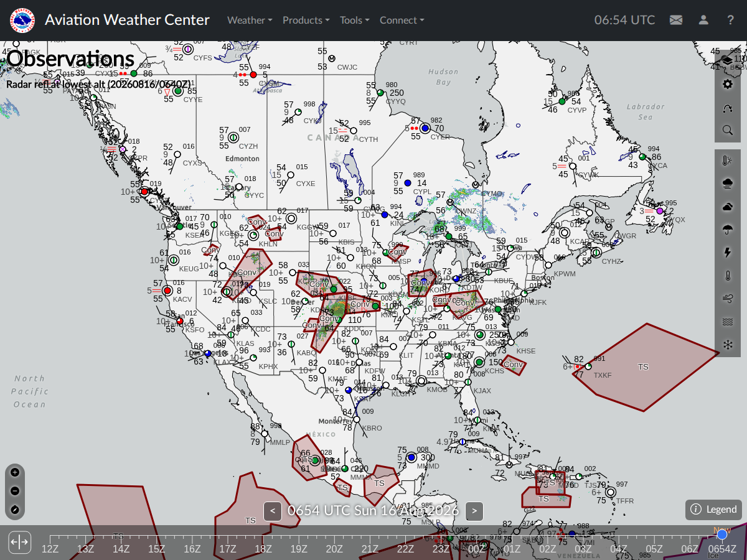Zoom in with the plus button
This screenshot has width=747, height=560.
coord(15,472)
